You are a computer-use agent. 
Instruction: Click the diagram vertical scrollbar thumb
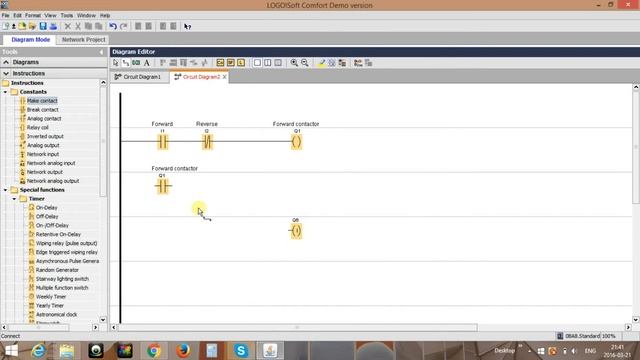point(636,147)
